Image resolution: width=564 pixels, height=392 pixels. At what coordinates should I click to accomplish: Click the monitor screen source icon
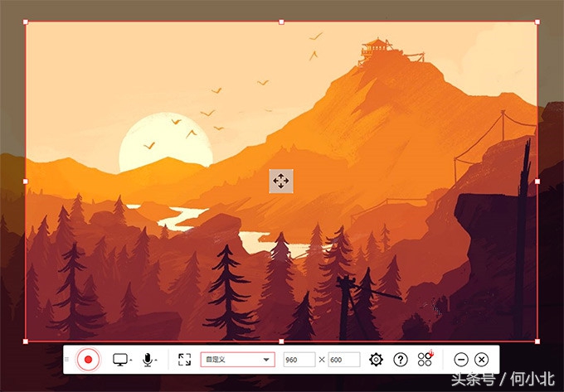pos(120,360)
